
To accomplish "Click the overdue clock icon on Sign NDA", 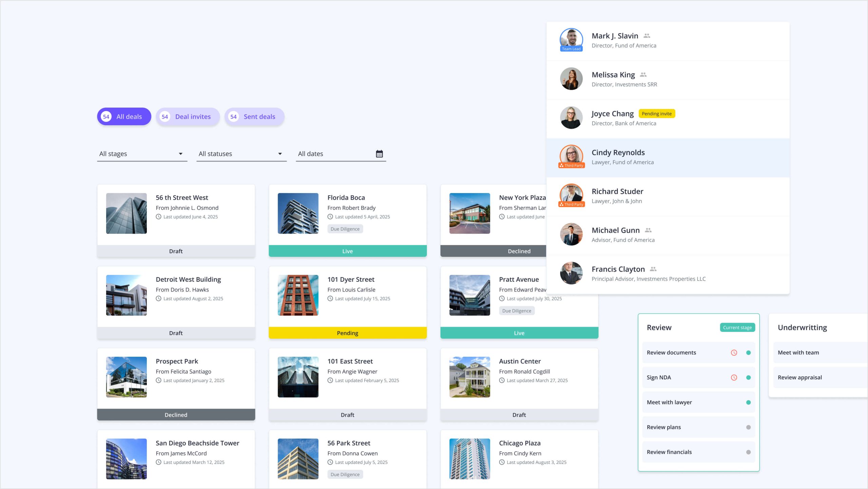I will (734, 377).
